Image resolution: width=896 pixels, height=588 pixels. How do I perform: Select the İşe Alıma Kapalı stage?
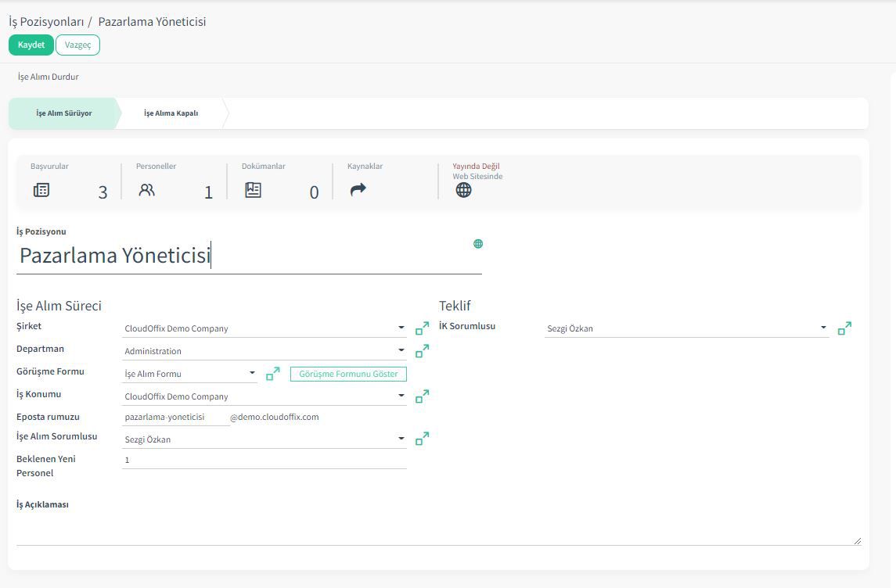tap(171, 113)
